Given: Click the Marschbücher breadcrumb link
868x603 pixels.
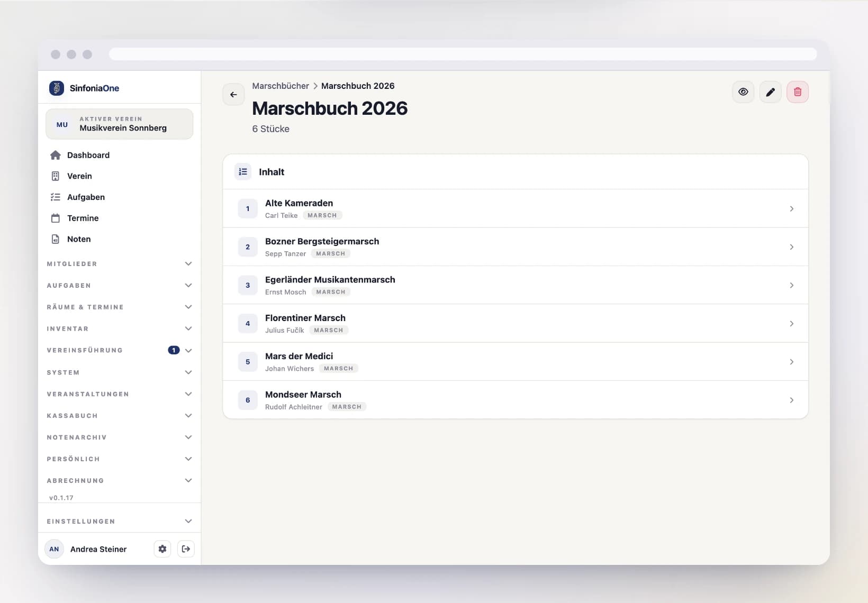Looking at the screenshot, I should coord(281,86).
